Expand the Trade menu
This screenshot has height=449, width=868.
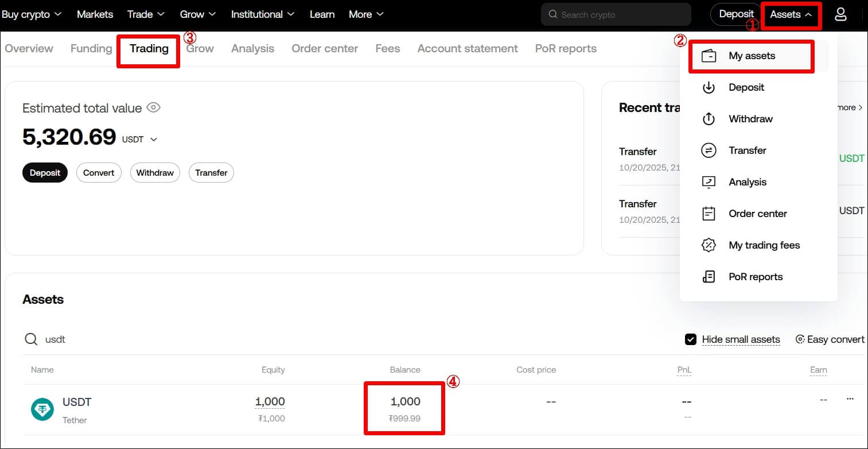point(146,14)
